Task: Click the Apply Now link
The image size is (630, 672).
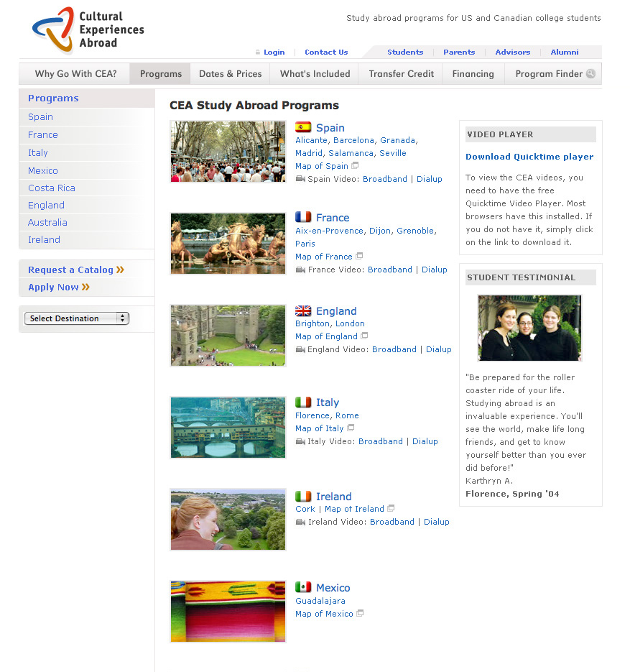Action: pyautogui.click(x=53, y=287)
